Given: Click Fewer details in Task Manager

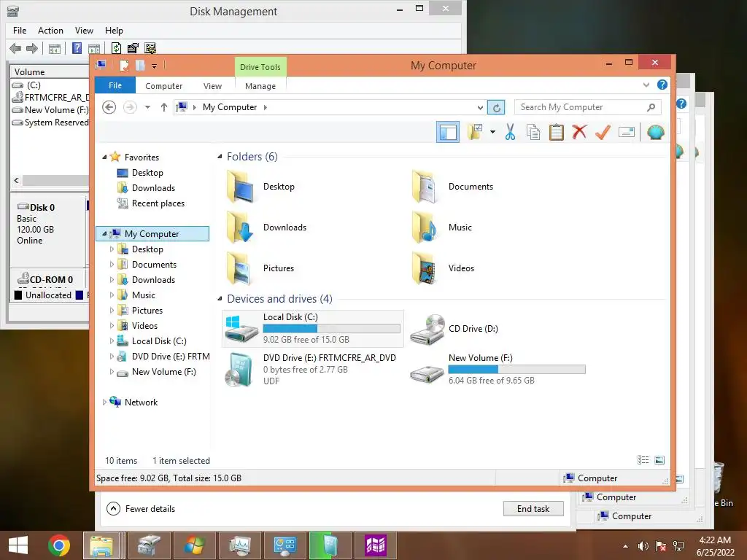Looking at the screenshot, I should pos(141,508).
